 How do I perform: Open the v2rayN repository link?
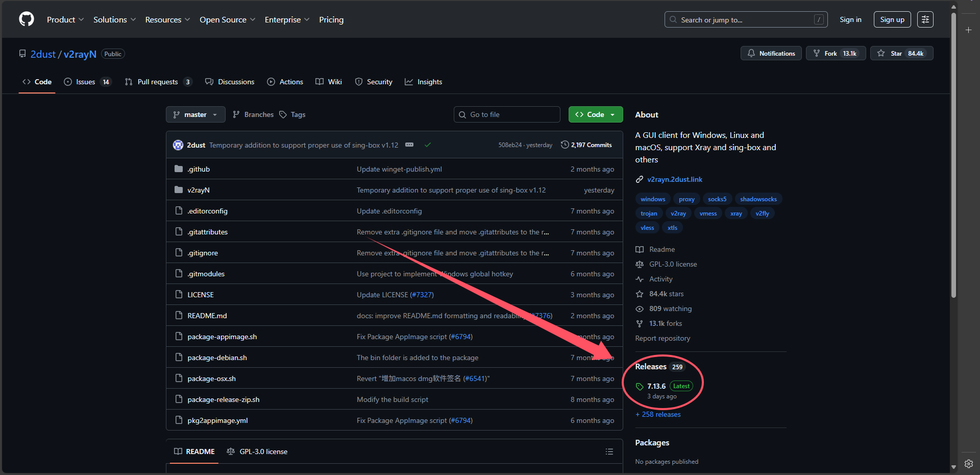(x=80, y=54)
